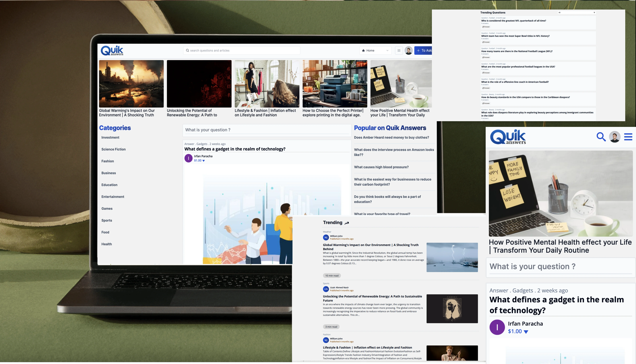Click the To Ask button

coord(424,50)
